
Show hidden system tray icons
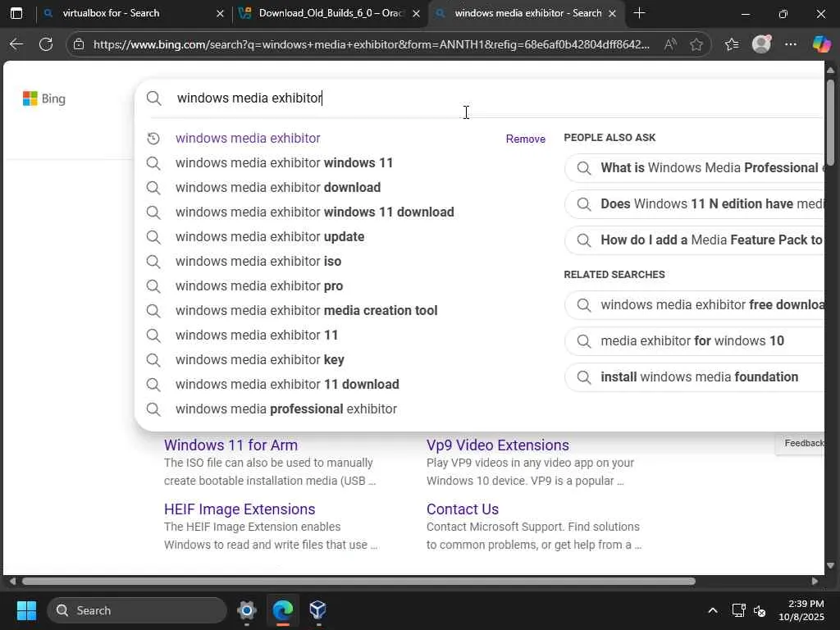click(712, 610)
